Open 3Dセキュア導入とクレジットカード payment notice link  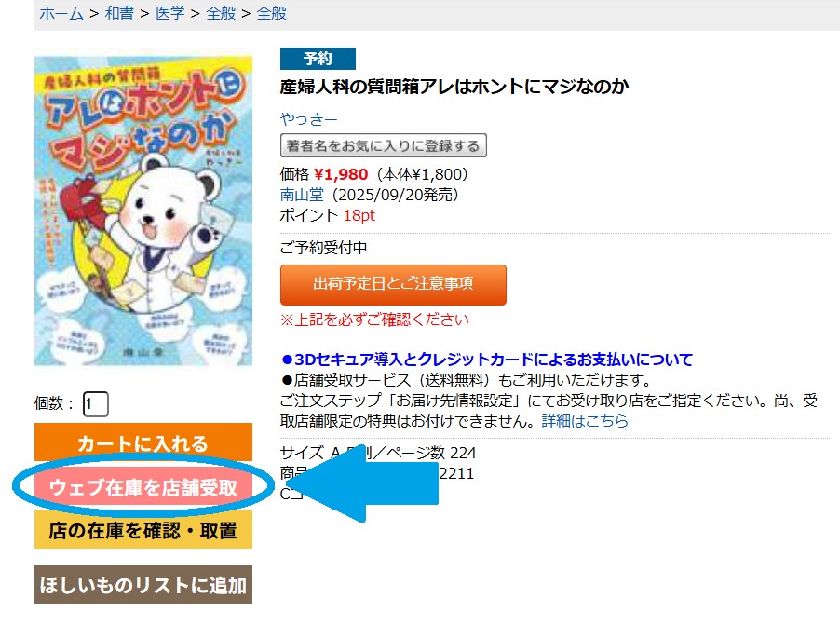click(x=487, y=360)
